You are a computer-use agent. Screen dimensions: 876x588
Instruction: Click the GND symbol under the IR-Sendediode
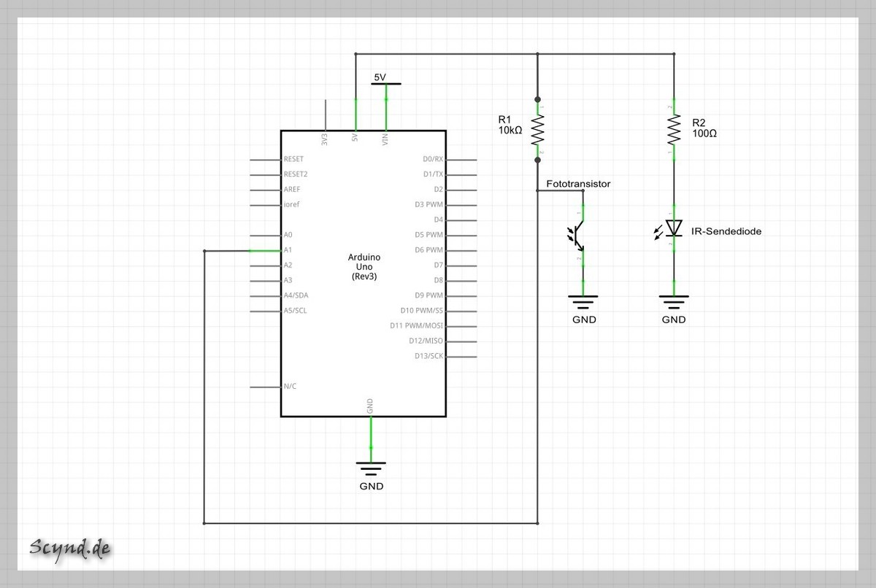pyautogui.click(x=674, y=300)
